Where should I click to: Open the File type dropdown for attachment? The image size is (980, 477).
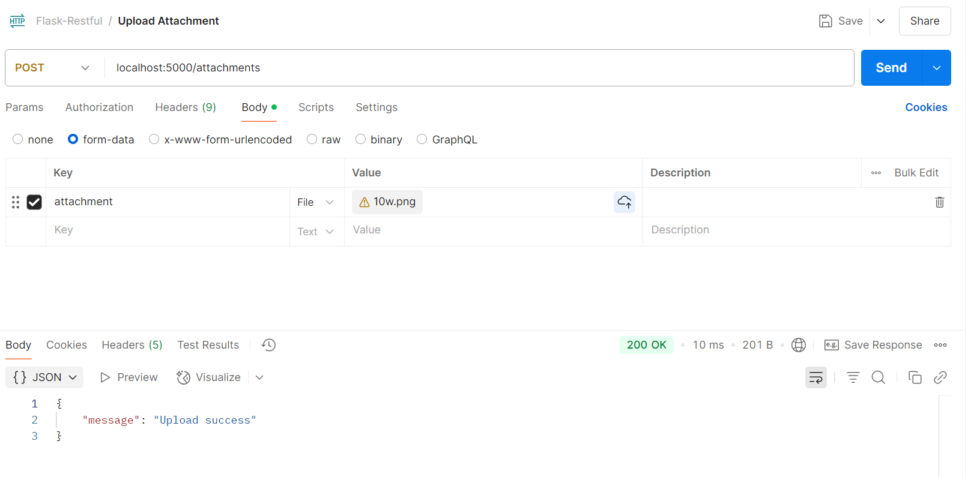(315, 202)
